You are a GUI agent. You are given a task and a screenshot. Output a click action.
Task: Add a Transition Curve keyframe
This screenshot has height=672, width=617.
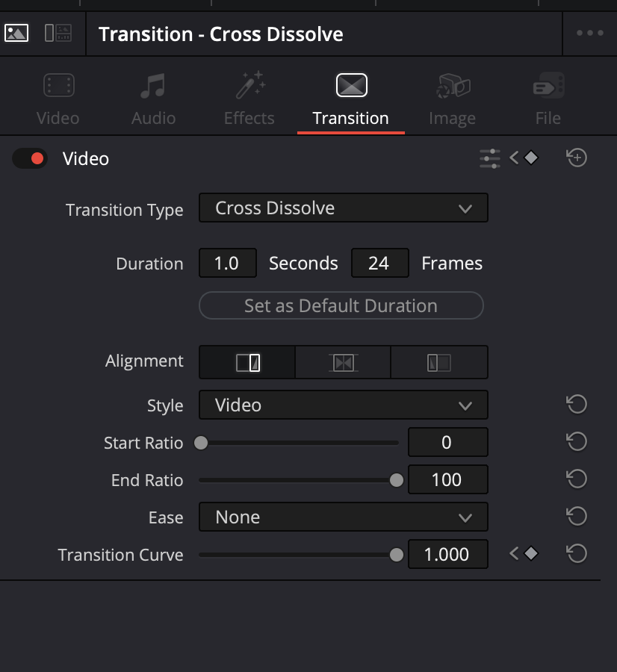pos(531,553)
